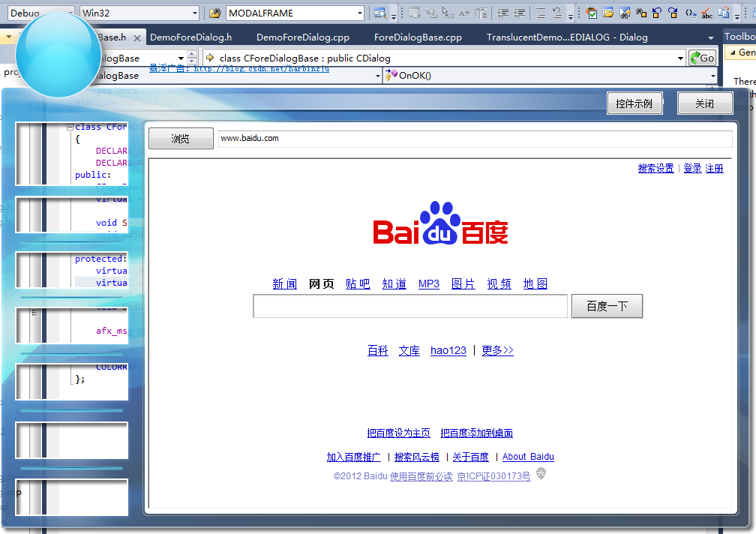Focus the Baidu search text box
756x534 pixels.
409,306
